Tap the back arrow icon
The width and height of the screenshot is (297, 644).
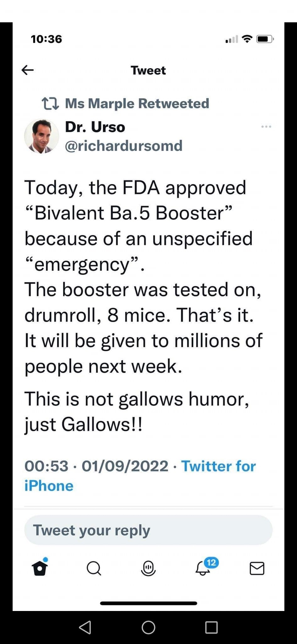pos(28,70)
